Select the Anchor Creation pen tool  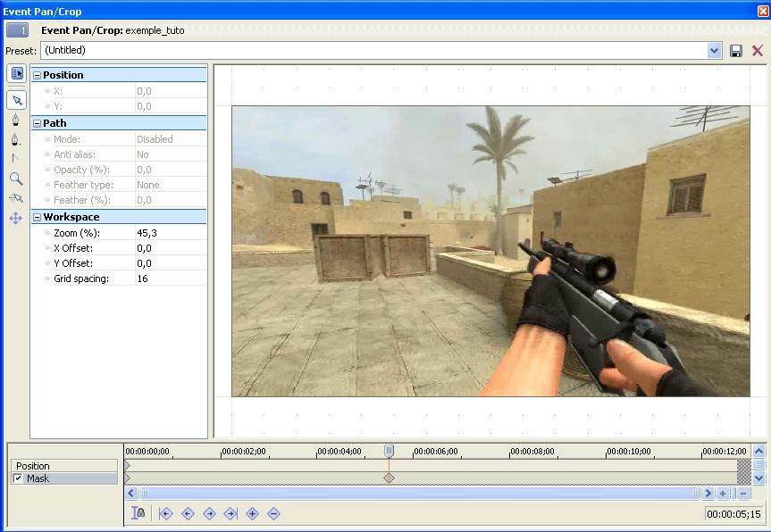coord(16,120)
